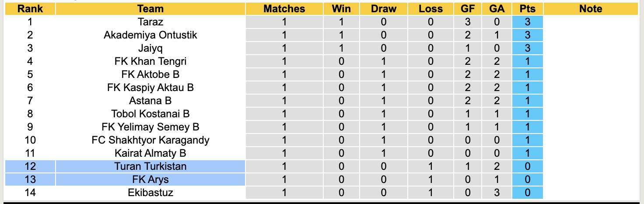The height and width of the screenshot is (204, 644).
Task: Open the FC Shakhtyor Karagandy team
Action: click(x=150, y=140)
